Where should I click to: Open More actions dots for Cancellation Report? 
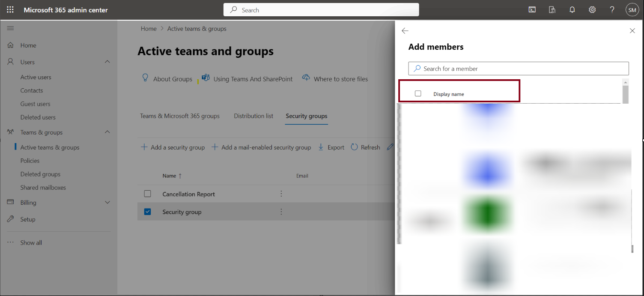click(281, 194)
